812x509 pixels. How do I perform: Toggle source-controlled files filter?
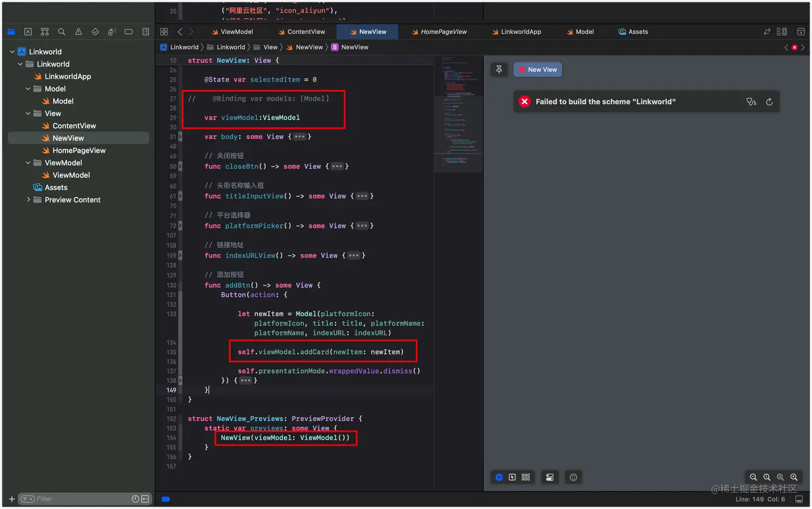pos(145,499)
